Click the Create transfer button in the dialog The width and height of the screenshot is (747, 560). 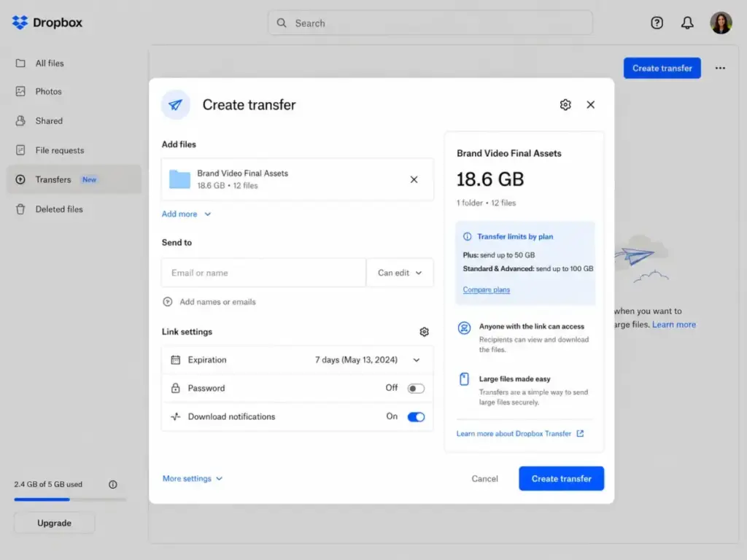pyautogui.click(x=561, y=478)
